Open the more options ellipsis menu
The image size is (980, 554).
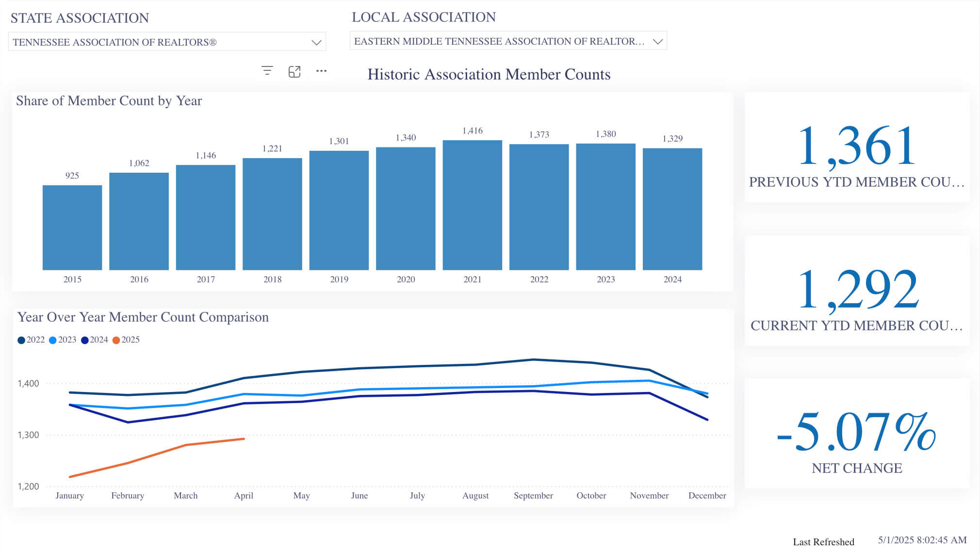pos(321,71)
